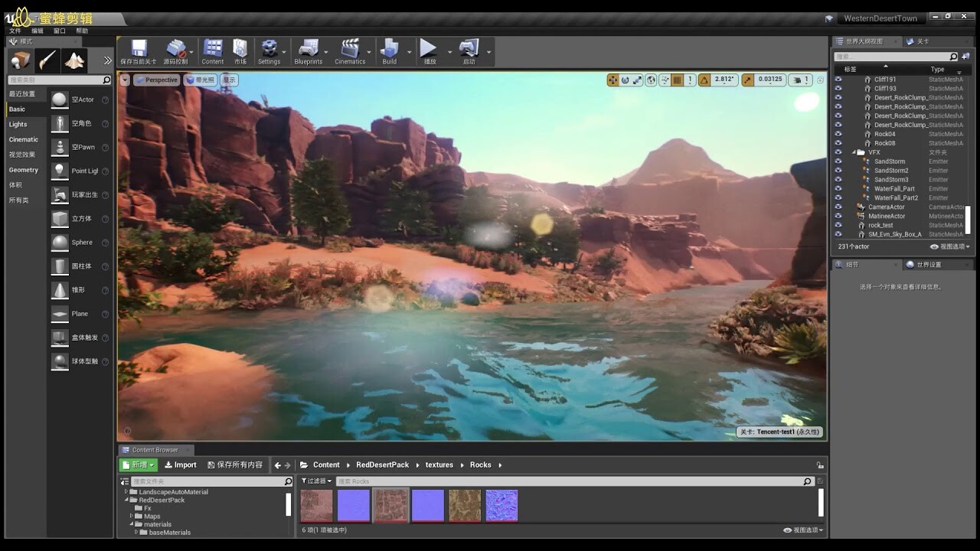Open the Blueprints toolbar icon

click(x=306, y=49)
